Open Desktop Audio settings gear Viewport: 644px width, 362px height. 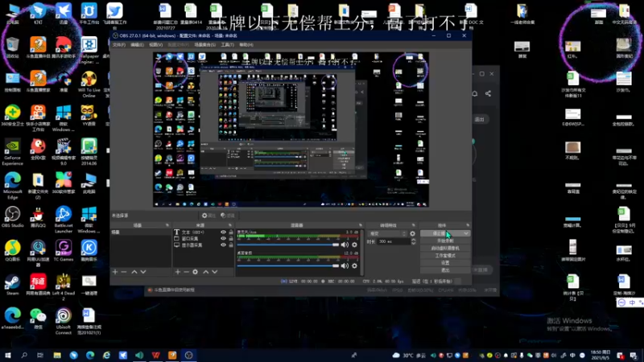pos(354,265)
